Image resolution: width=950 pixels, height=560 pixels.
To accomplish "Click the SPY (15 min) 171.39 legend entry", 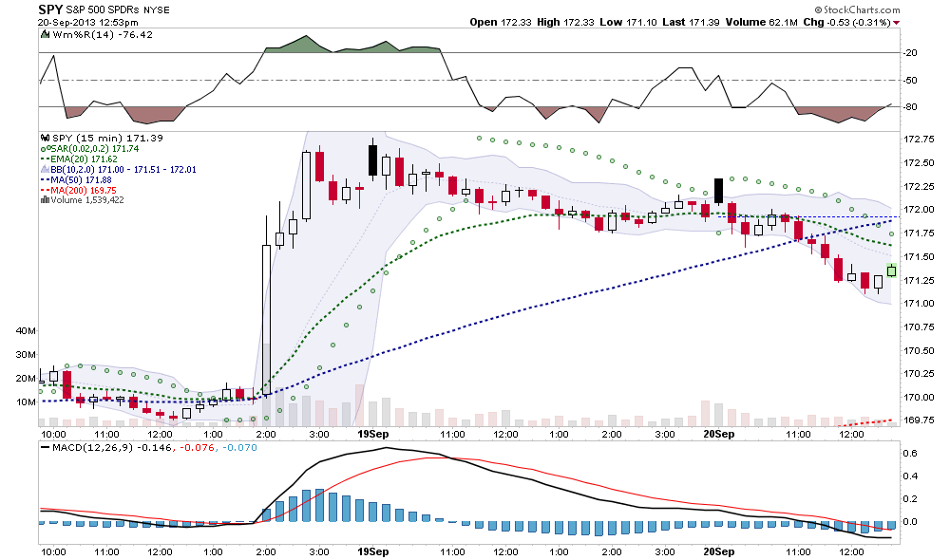I will click(x=107, y=138).
